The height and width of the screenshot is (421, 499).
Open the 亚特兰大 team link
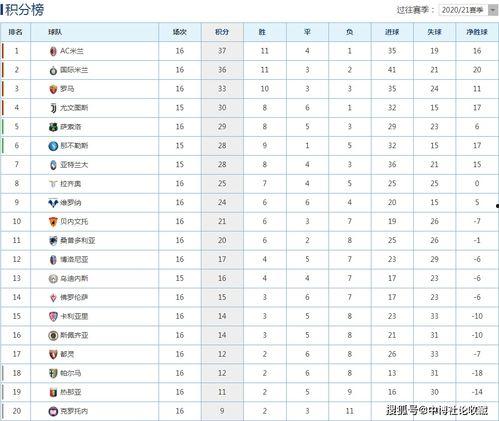(x=74, y=165)
